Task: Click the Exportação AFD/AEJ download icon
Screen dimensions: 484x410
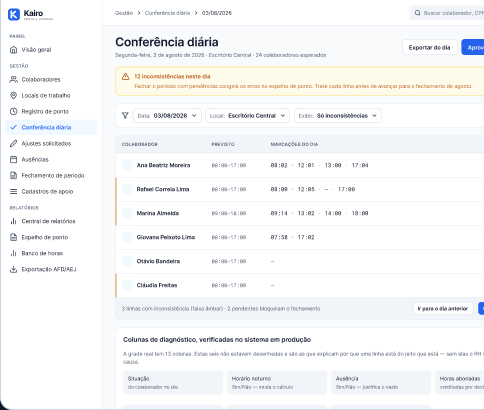Action: click(13, 269)
